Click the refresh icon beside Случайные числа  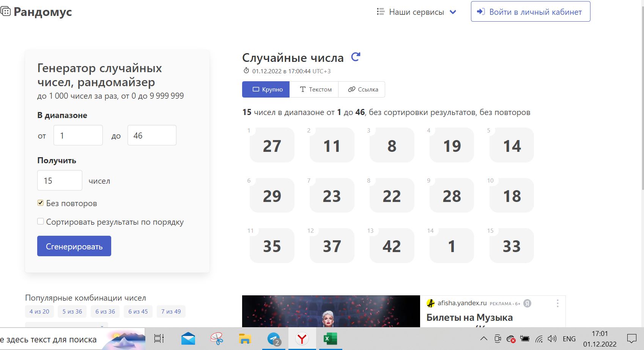pos(356,57)
